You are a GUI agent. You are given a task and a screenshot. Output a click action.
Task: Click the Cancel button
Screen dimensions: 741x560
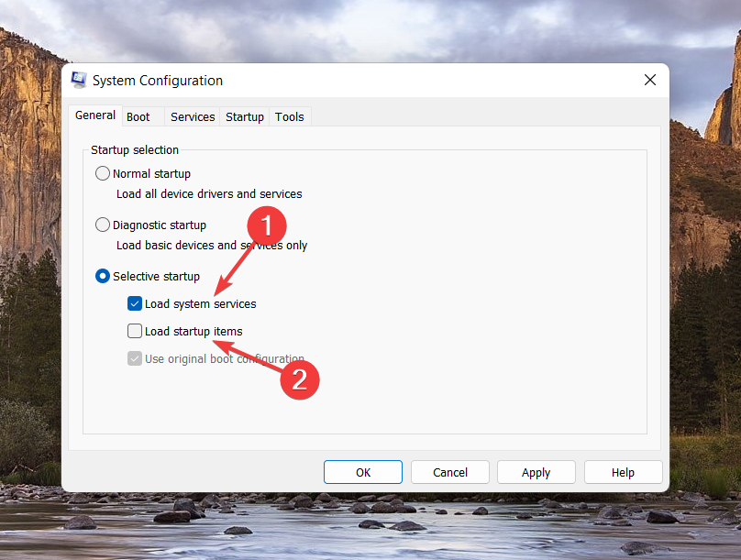[450, 472]
